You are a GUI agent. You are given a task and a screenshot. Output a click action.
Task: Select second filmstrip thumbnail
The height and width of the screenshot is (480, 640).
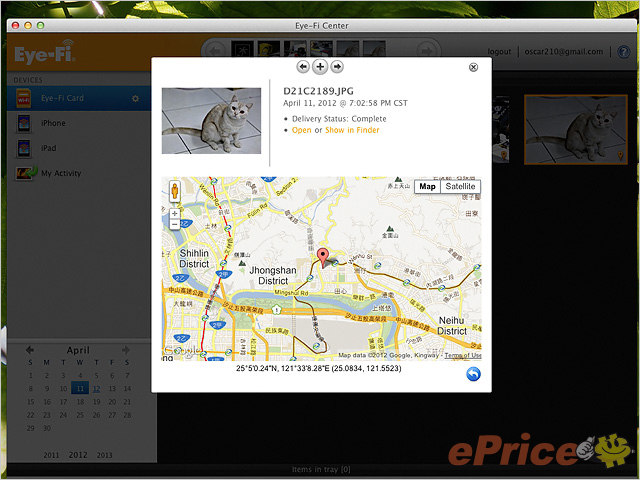click(269, 49)
